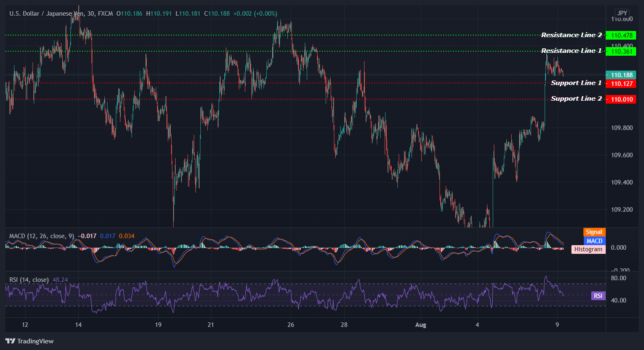Click the Aug label on the time axis
This screenshot has width=644, height=350.
(x=421, y=325)
